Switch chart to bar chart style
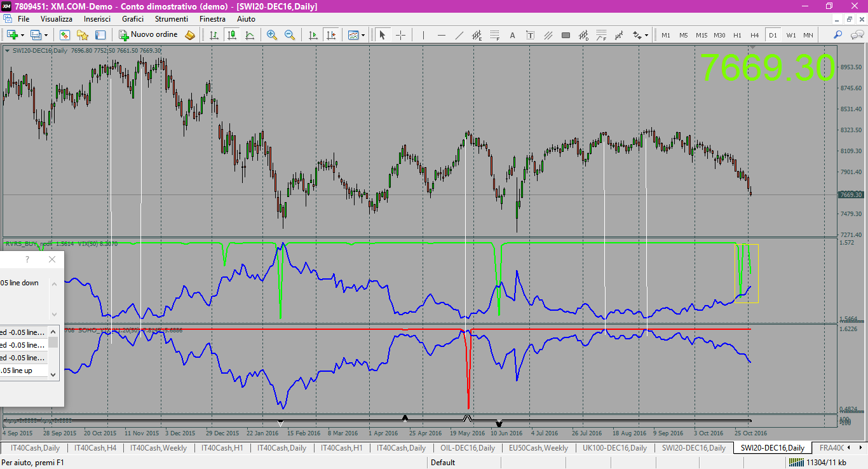This screenshot has height=469, width=868. (214, 35)
